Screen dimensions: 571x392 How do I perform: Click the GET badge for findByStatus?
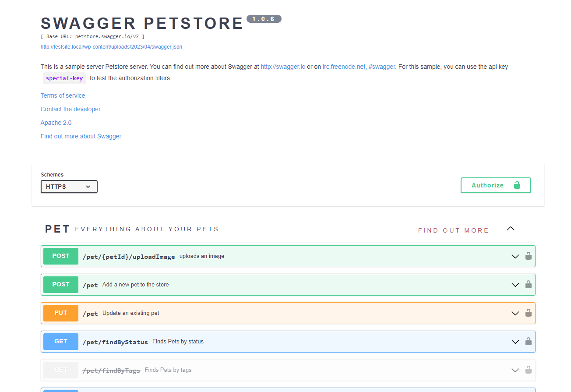(61, 342)
